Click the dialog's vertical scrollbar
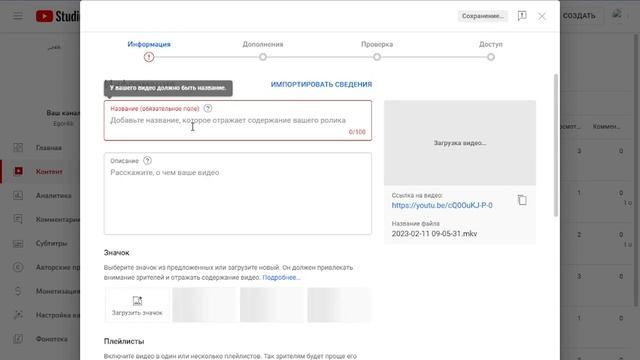640x360 pixels. (x=556, y=145)
